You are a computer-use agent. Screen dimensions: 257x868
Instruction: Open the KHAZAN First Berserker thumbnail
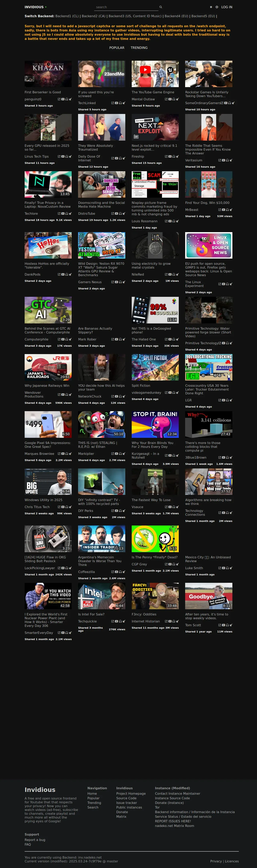48,74
